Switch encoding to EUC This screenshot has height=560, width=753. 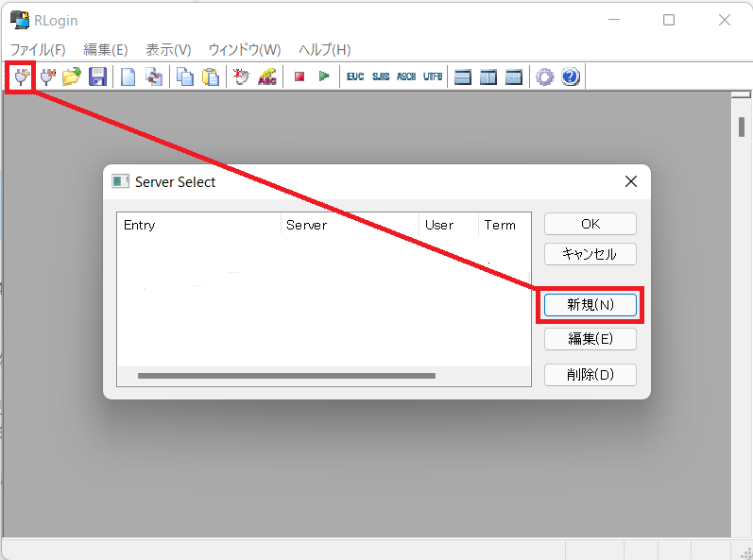pos(355,76)
